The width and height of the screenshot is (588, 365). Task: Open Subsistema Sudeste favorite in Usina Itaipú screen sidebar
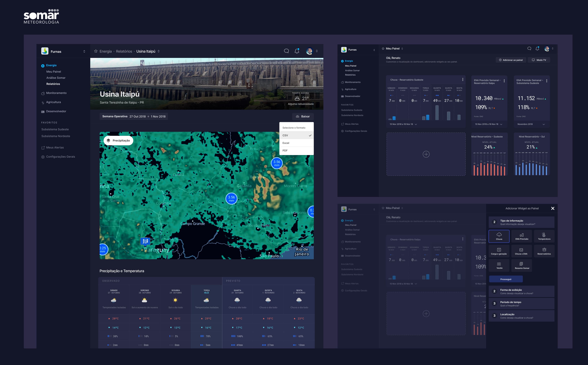point(55,129)
